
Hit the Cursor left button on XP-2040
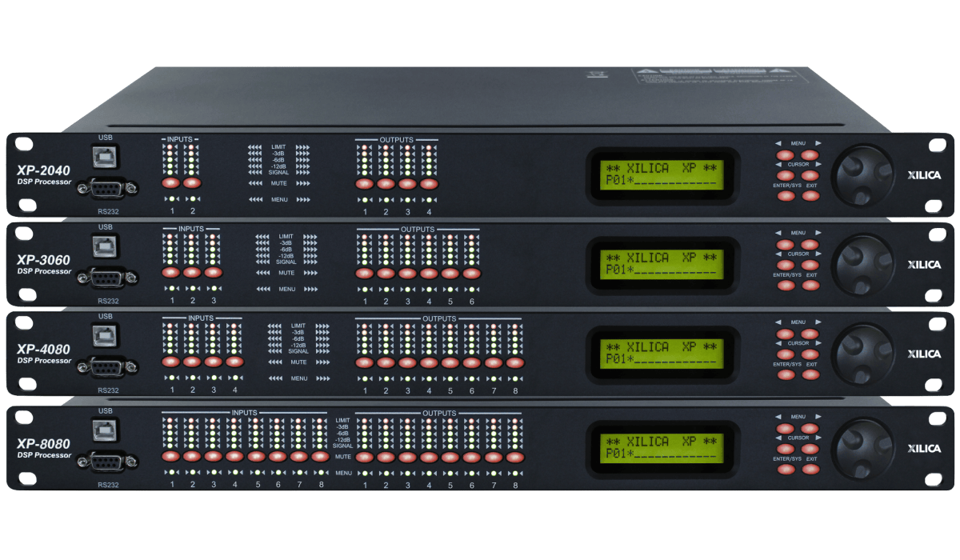[786, 174]
